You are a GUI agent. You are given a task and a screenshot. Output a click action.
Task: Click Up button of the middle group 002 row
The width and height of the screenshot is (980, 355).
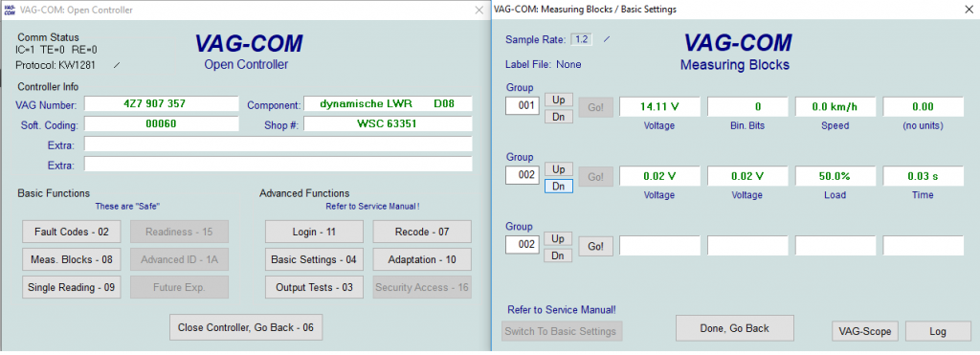coord(559,168)
